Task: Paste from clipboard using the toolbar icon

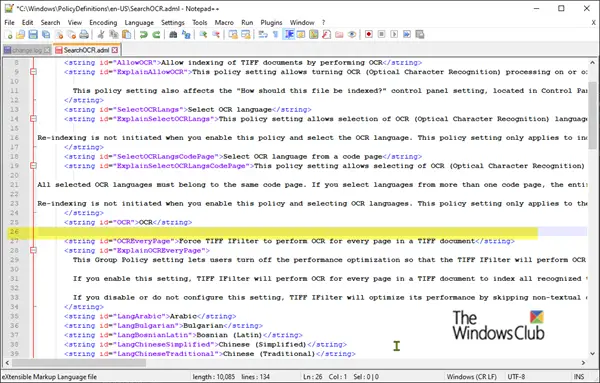Action: coord(126,34)
